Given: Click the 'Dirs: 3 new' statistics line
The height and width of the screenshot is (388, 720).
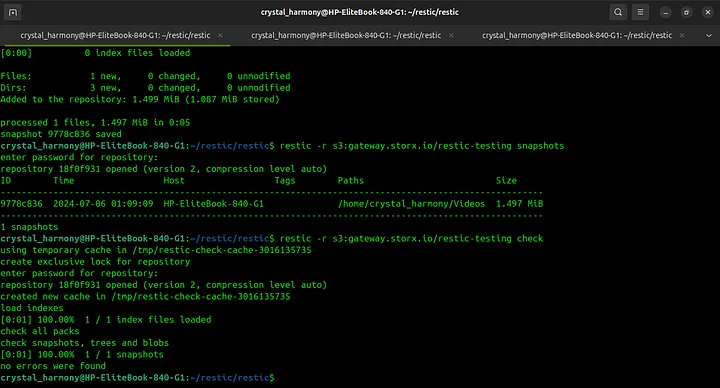Looking at the screenshot, I should pos(146,88).
